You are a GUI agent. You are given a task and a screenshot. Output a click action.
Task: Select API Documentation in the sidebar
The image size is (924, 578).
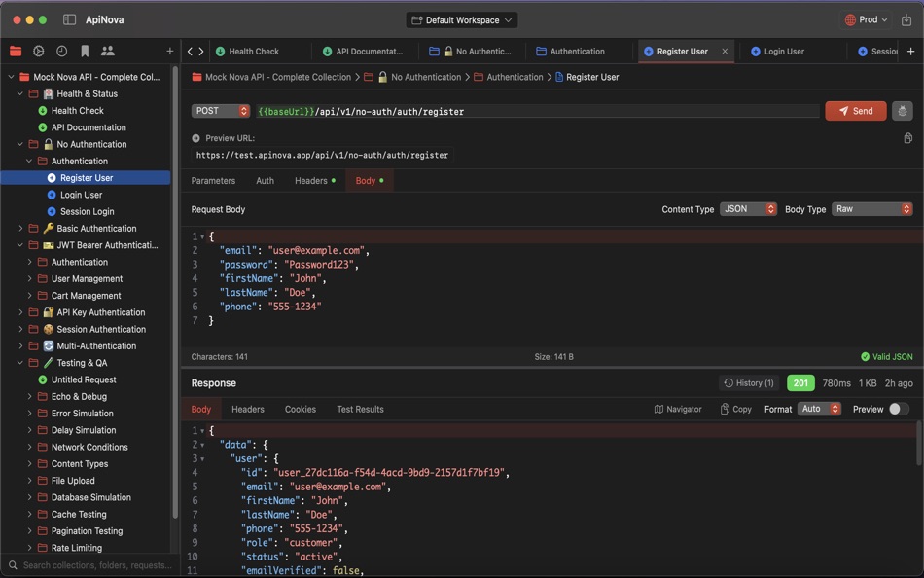[x=89, y=127]
